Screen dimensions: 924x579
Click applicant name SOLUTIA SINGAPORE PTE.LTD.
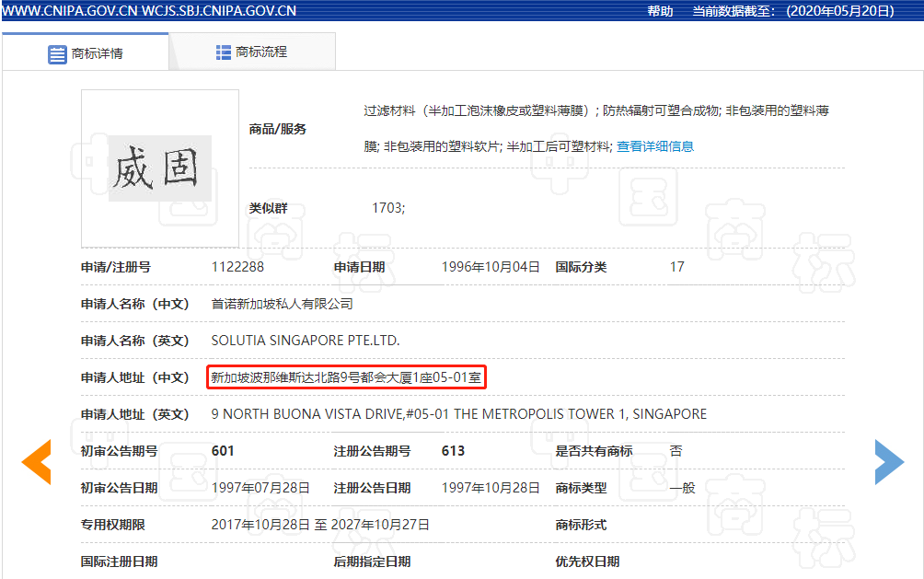306,341
